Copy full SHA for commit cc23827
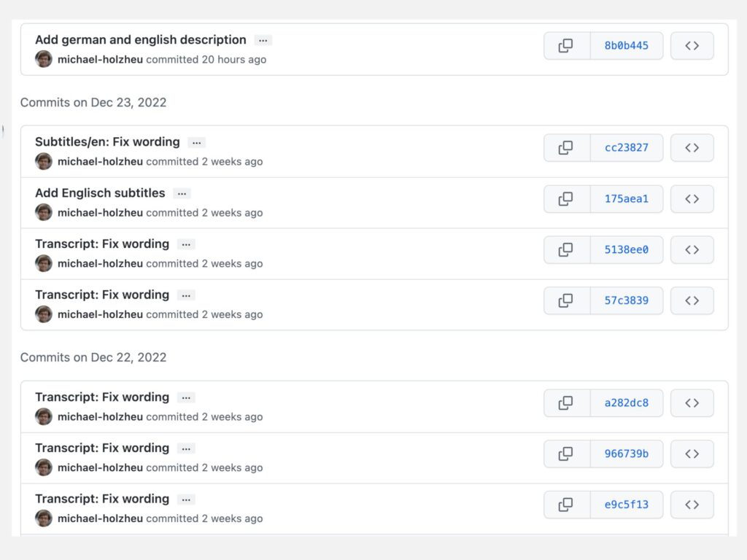Viewport: 747px width, 560px height. [x=566, y=147]
